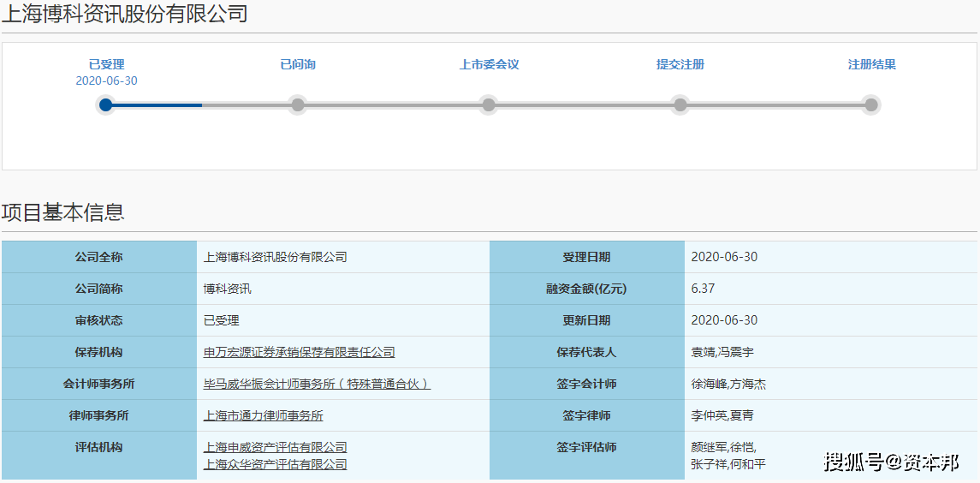This screenshot has height=483, width=980.
Task: Click the 博科资讯 short name value
Action: click(228, 289)
